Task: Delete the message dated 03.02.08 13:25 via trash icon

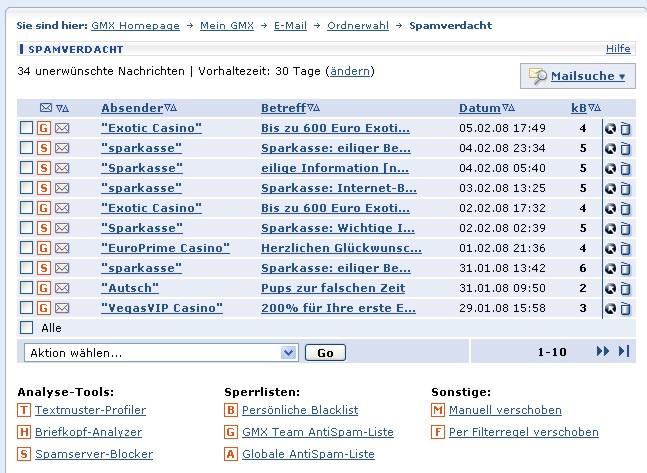Action: click(x=626, y=189)
